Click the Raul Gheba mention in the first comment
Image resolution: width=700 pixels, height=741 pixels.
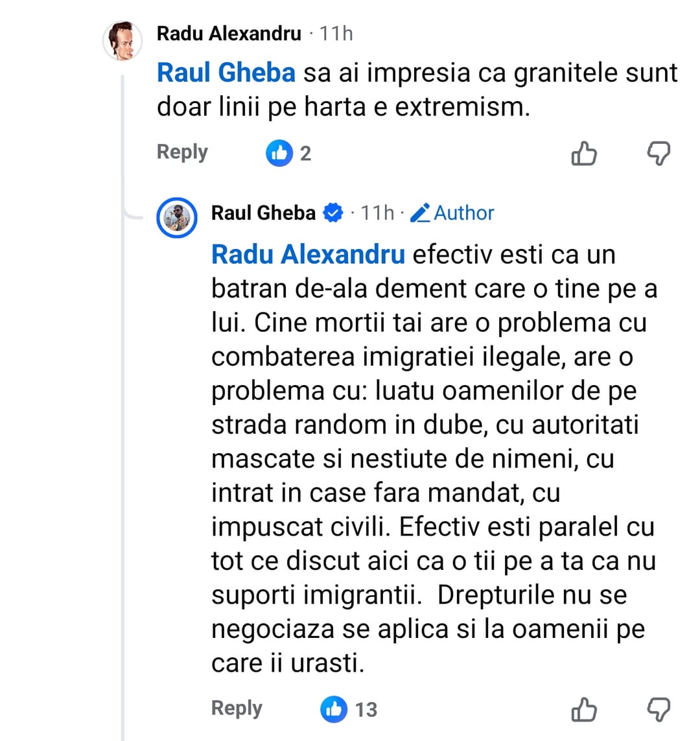coord(226,73)
